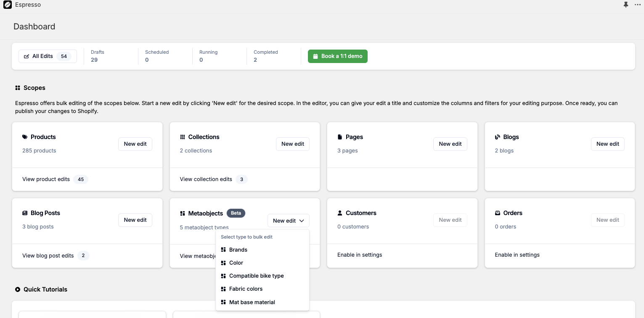
Task: Click the Collections grid icon
Action: click(183, 137)
